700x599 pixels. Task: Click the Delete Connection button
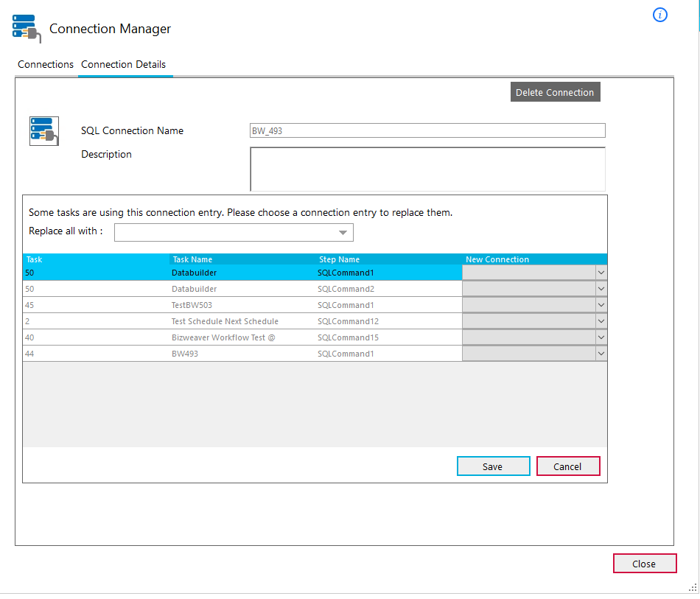(555, 92)
